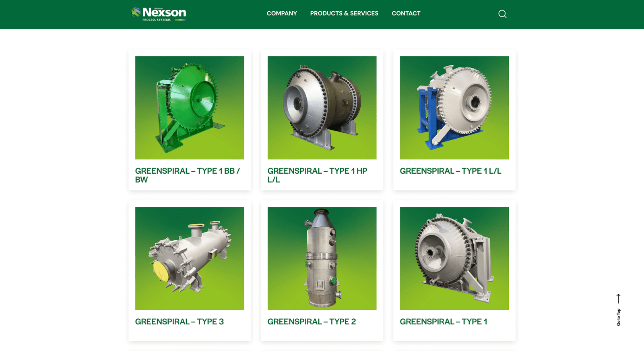Open the Company menu
The image size is (644, 351).
pos(282,13)
